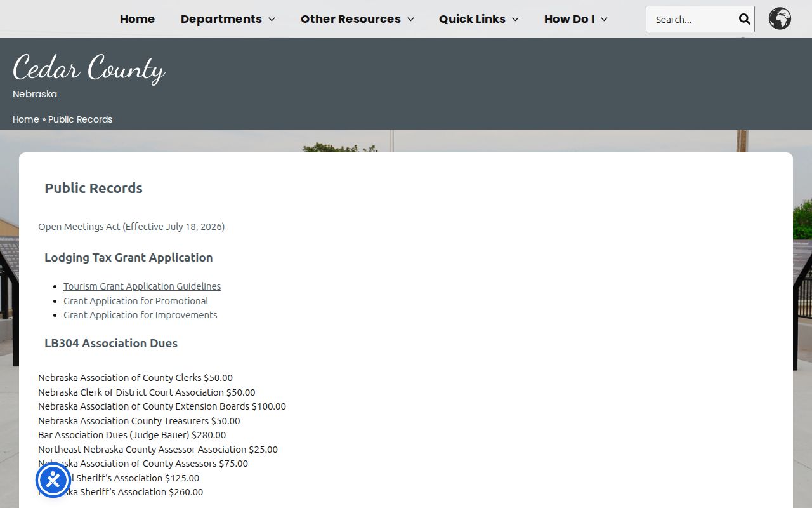Screen dimensions: 812x508
Task: Open Tourism Grant Application Guidelines link
Action: pyautogui.click(x=142, y=286)
